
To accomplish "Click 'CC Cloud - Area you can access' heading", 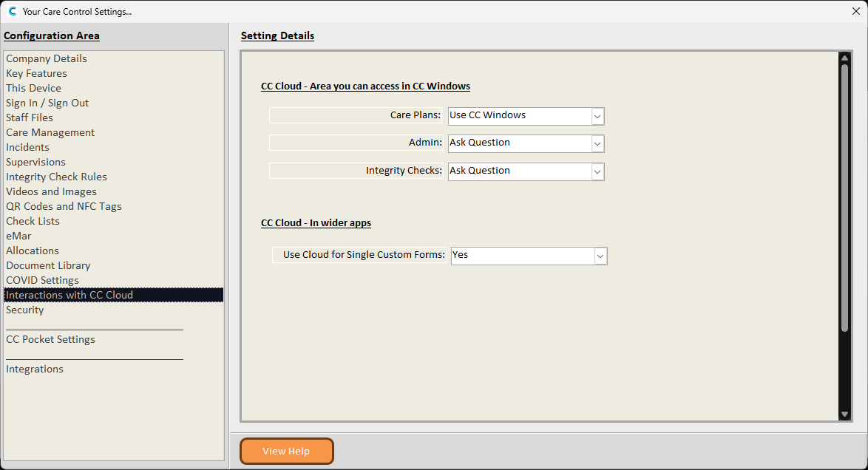I will (x=365, y=86).
